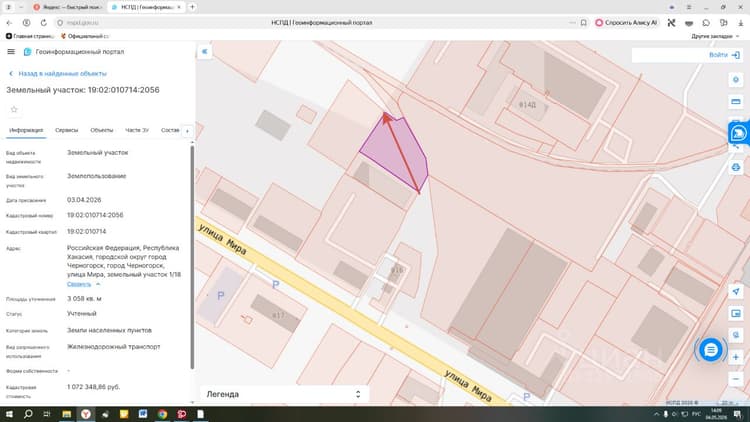Zoom out on the map
The height and width of the screenshot is (422, 750).
tap(736, 379)
